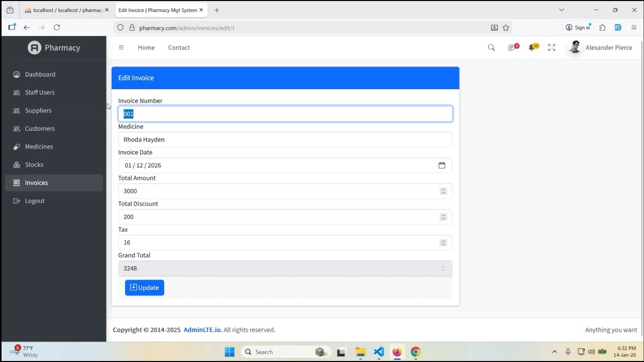Open the Firefox View workspace icon

coord(10,10)
